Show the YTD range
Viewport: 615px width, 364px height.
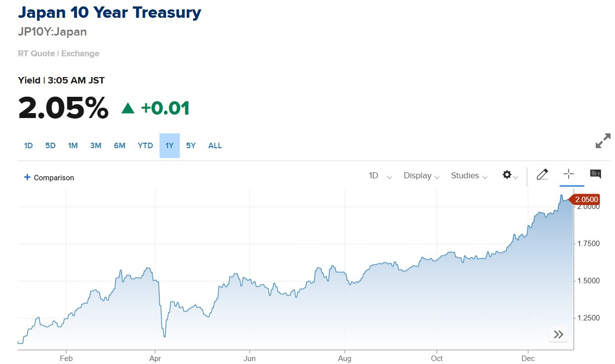(145, 146)
